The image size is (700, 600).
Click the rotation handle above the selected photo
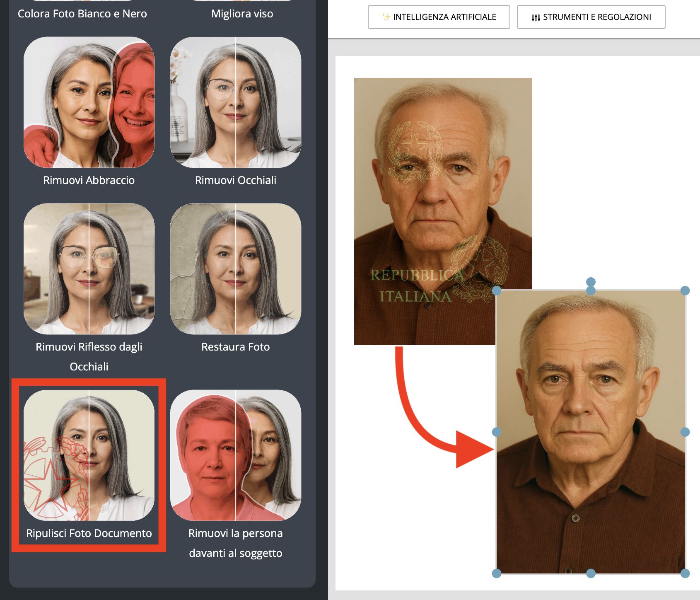click(591, 282)
